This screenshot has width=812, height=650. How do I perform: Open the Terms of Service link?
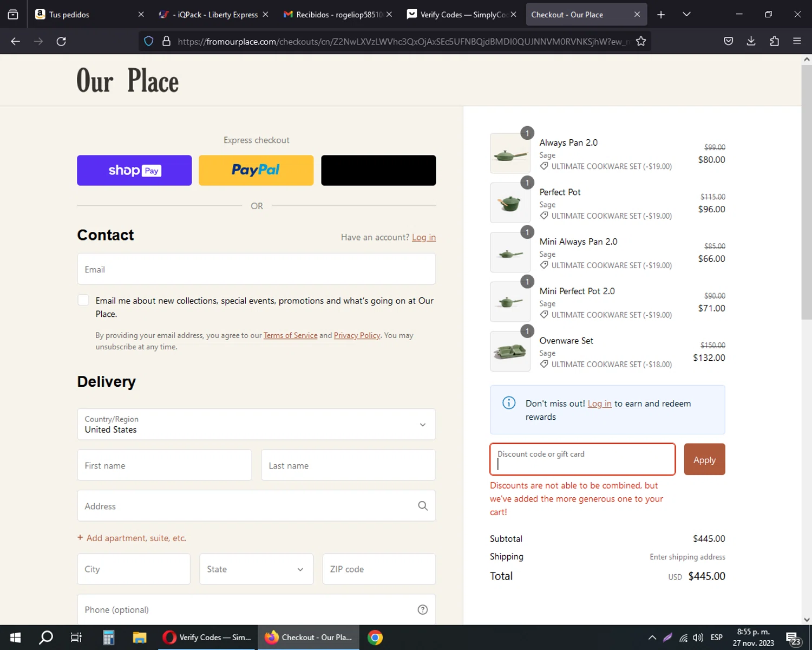click(291, 335)
